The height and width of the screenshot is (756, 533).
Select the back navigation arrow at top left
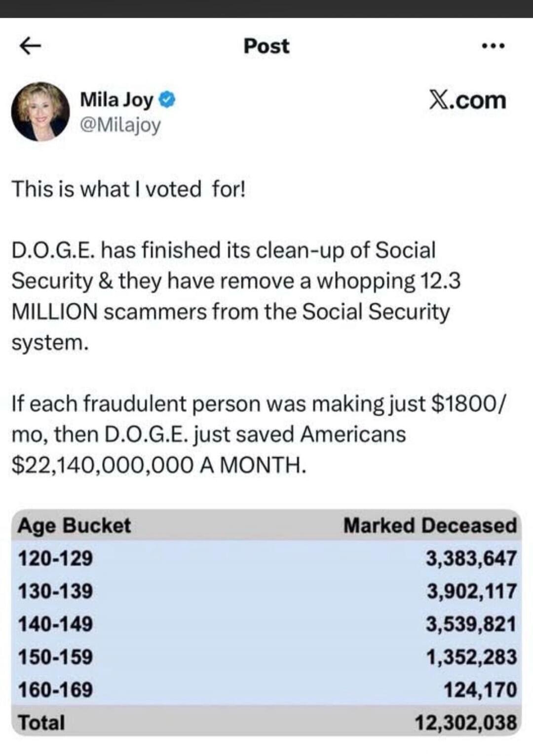(30, 46)
